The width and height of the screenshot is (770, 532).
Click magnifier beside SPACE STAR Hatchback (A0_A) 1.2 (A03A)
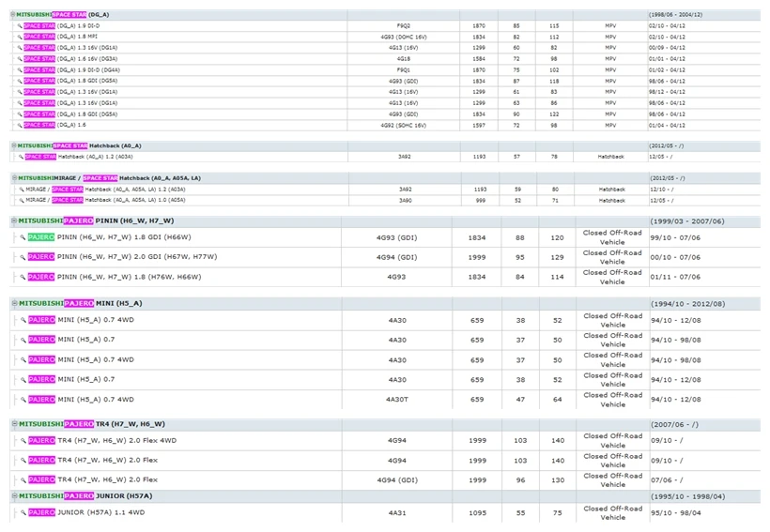click(x=21, y=157)
